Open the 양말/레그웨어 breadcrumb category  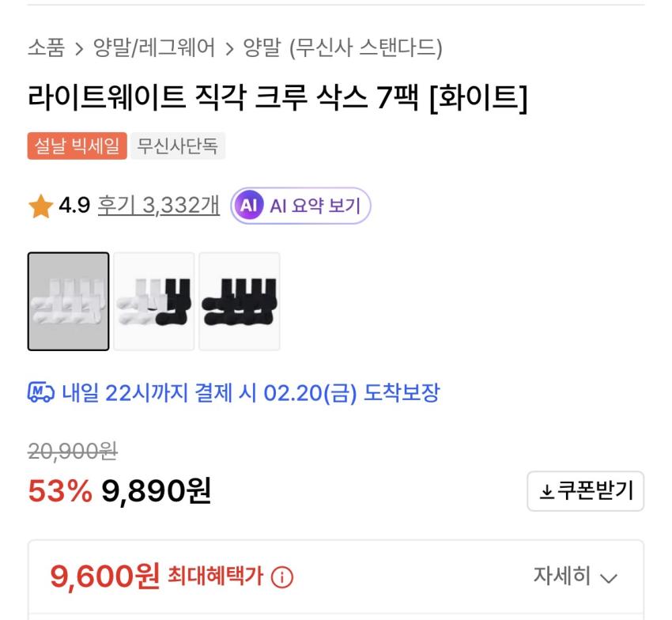[x=154, y=48]
